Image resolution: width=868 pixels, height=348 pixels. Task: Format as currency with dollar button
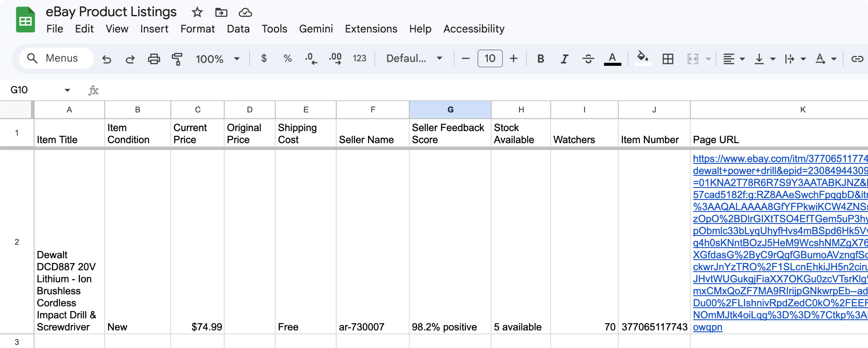coord(264,59)
